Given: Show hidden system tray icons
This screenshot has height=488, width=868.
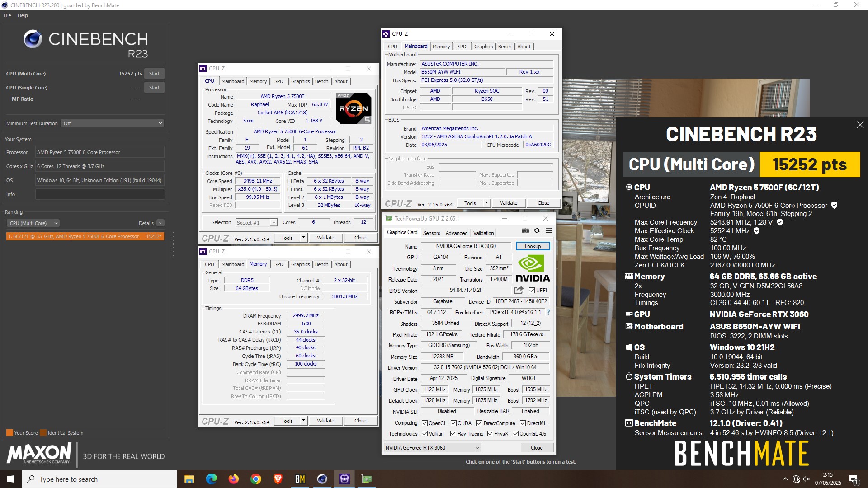Looking at the screenshot, I should coord(785,479).
